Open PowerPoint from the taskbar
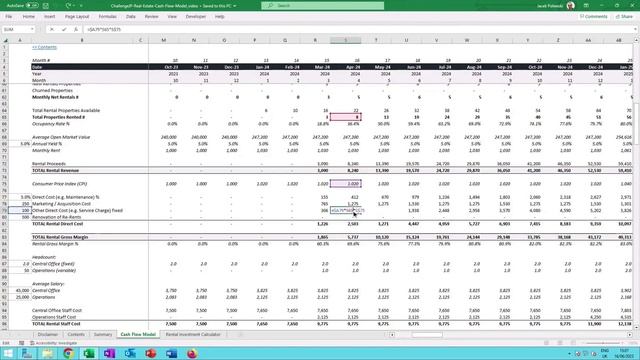640x360 pixels. tap(151, 353)
